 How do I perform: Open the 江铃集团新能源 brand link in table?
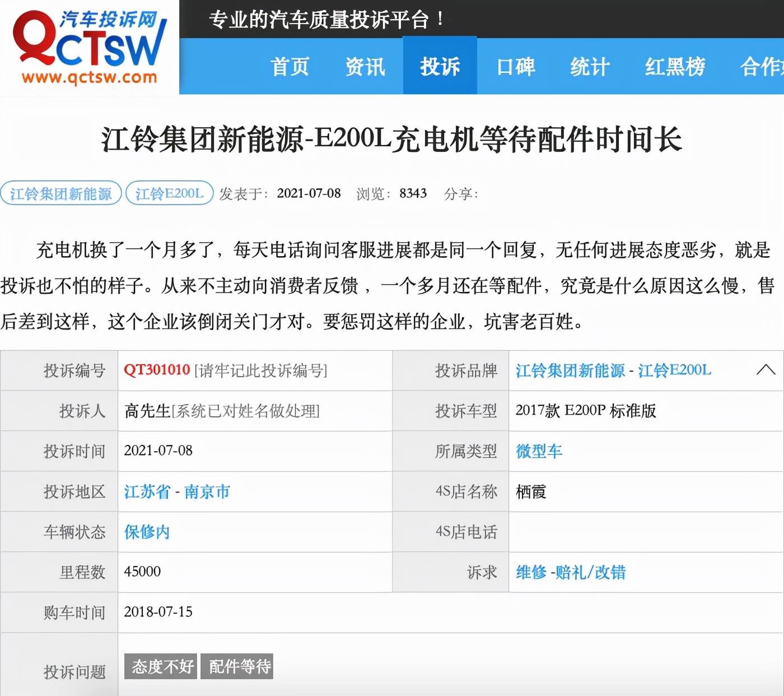coord(570,370)
